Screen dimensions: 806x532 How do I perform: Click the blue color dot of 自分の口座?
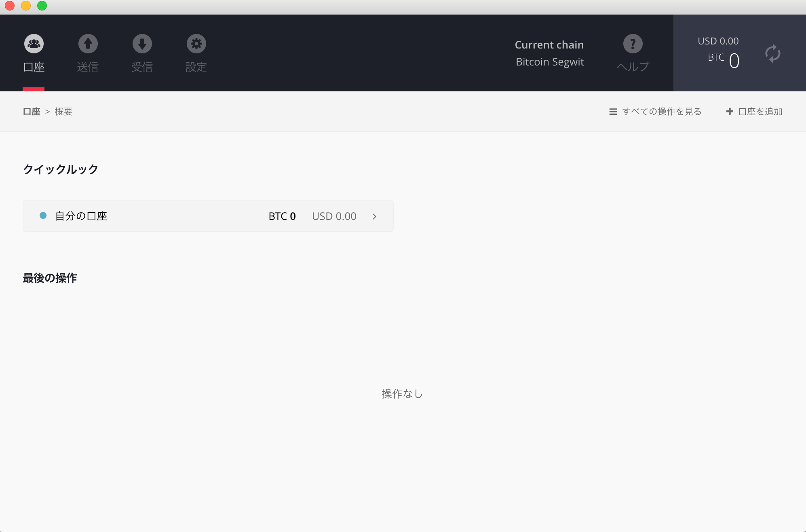pos(43,216)
